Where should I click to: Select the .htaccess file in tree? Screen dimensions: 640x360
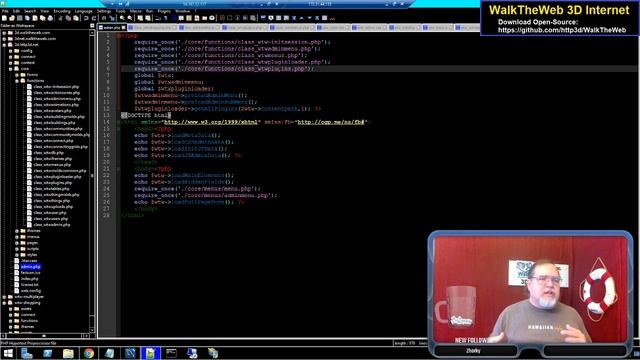point(29,261)
